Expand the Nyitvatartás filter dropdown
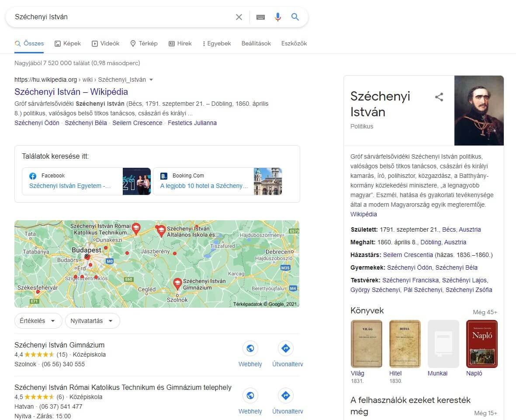 pos(92,321)
